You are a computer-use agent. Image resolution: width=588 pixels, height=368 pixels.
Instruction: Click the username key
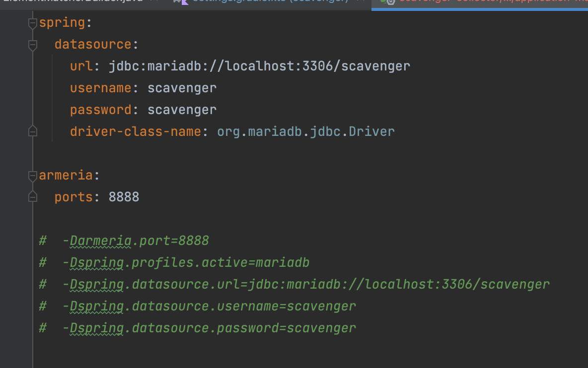pos(101,88)
